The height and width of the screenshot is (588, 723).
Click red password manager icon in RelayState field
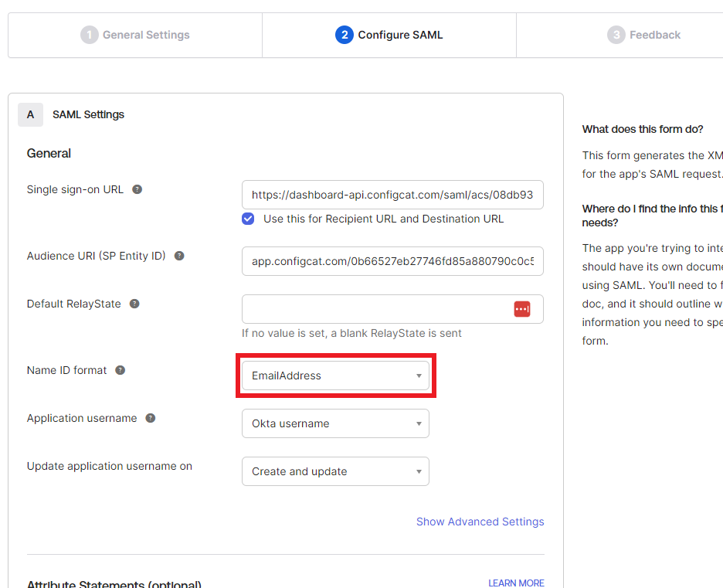tap(522, 309)
